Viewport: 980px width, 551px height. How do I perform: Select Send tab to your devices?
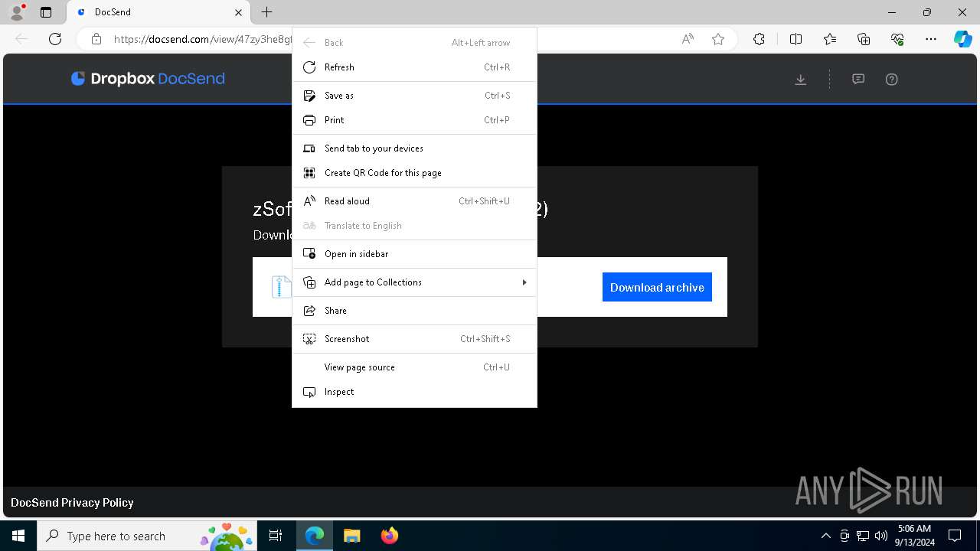(x=414, y=148)
